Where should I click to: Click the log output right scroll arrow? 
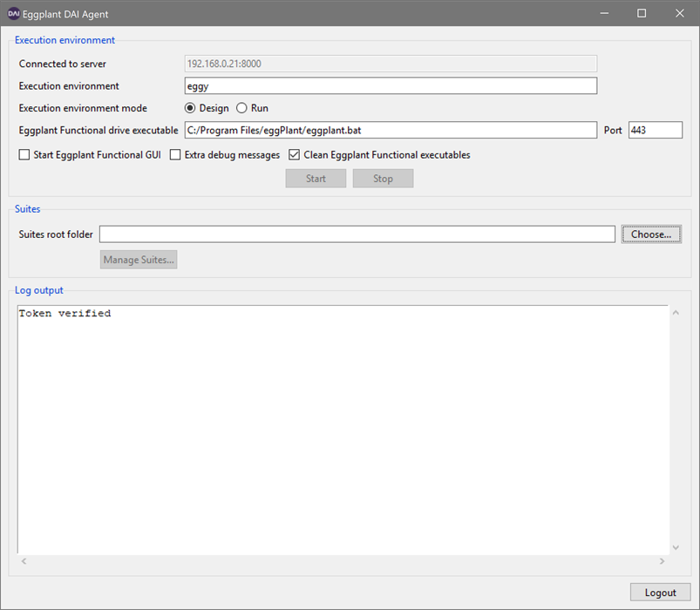tap(662, 561)
